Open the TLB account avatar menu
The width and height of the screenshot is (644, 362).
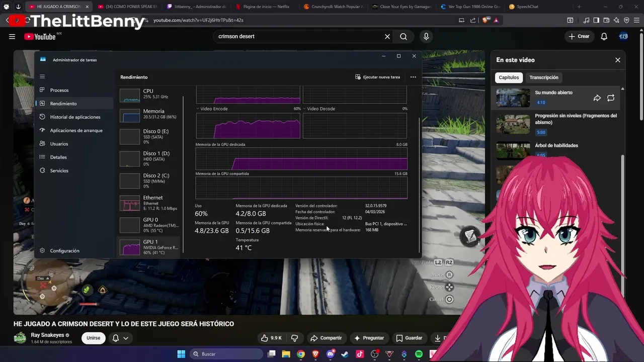coord(623,36)
